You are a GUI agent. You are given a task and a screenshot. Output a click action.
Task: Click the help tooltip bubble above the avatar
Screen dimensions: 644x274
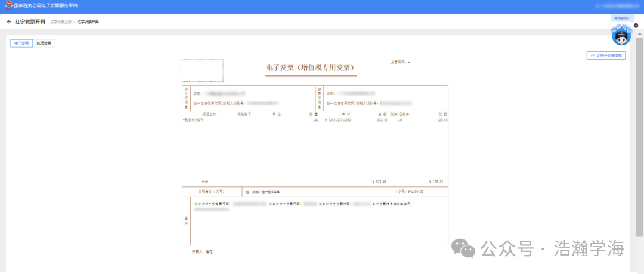(621, 18)
